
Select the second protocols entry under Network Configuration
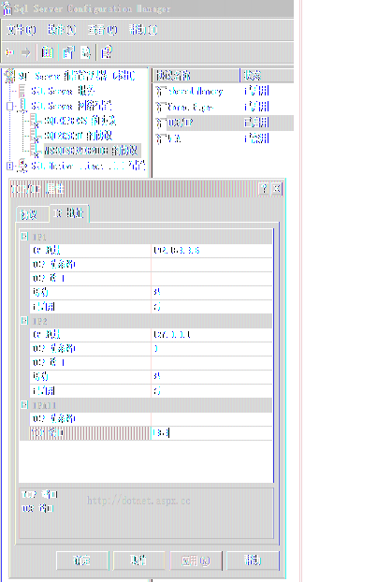(x=78, y=136)
